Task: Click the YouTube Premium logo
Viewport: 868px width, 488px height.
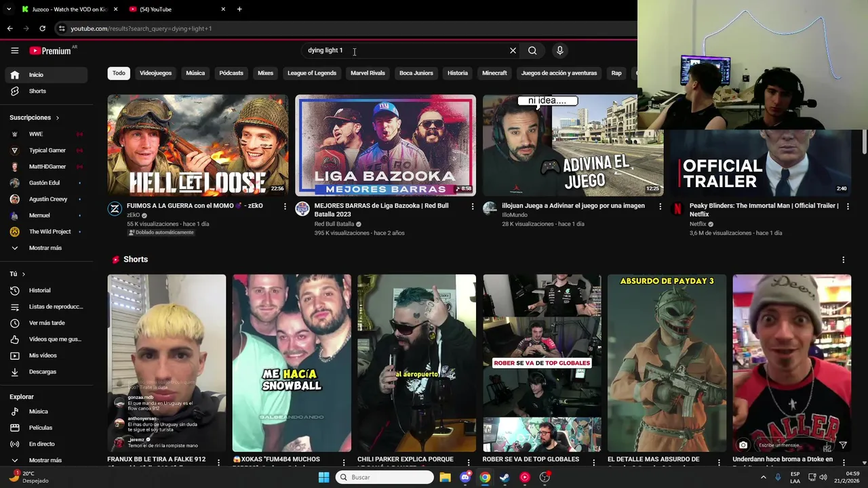Action: pyautogui.click(x=50, y=51)
